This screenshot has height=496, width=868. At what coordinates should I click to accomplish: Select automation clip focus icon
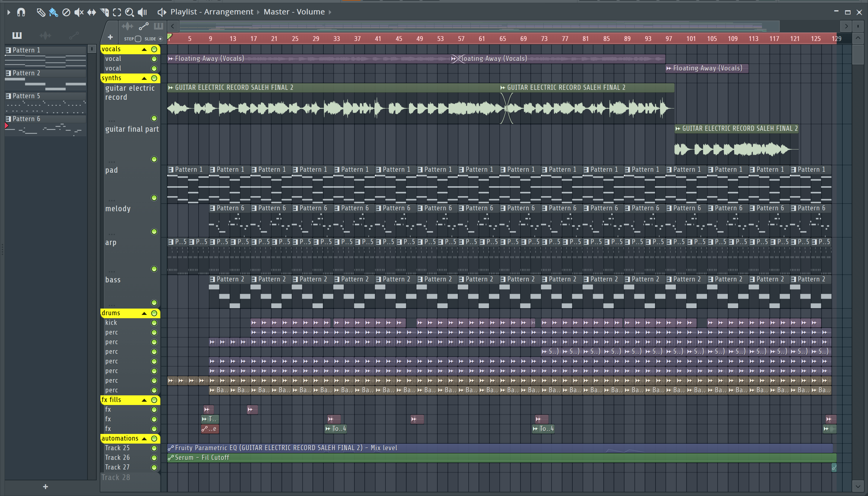click(143, 26)
